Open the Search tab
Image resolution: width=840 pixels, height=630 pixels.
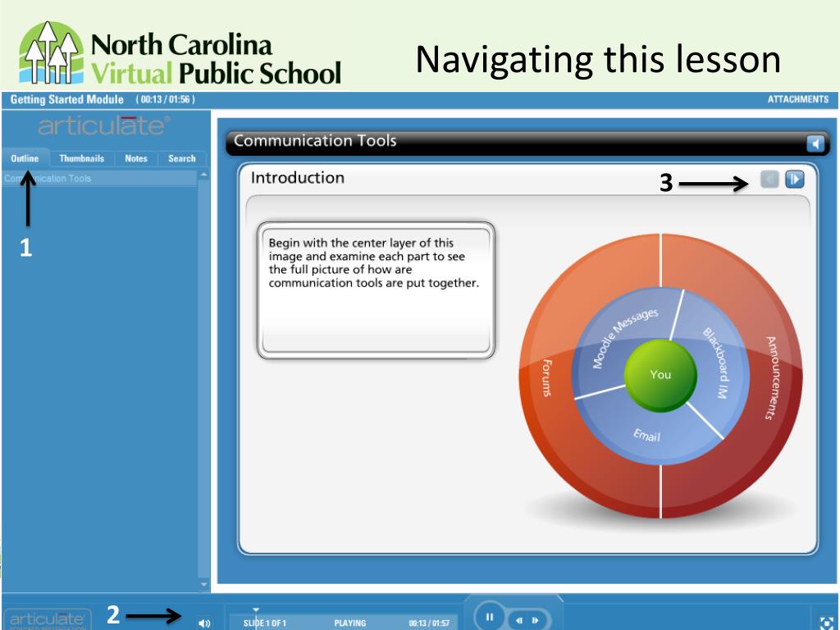[181, 158]
